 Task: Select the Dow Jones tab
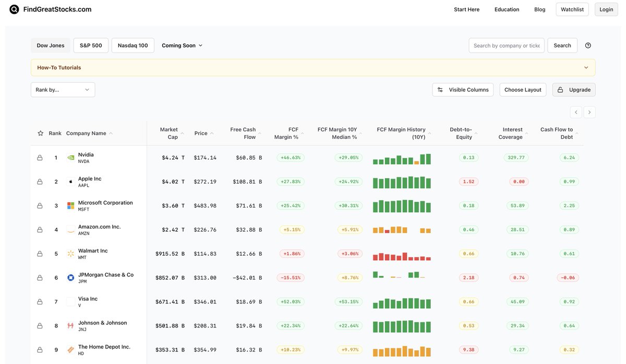pyautogui.click(x=51, y=45)
